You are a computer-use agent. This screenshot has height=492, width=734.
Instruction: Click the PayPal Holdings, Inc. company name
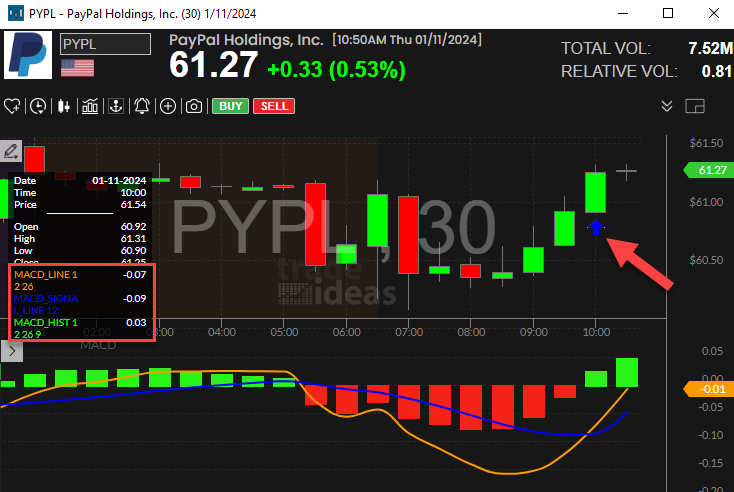coord(246,40)
